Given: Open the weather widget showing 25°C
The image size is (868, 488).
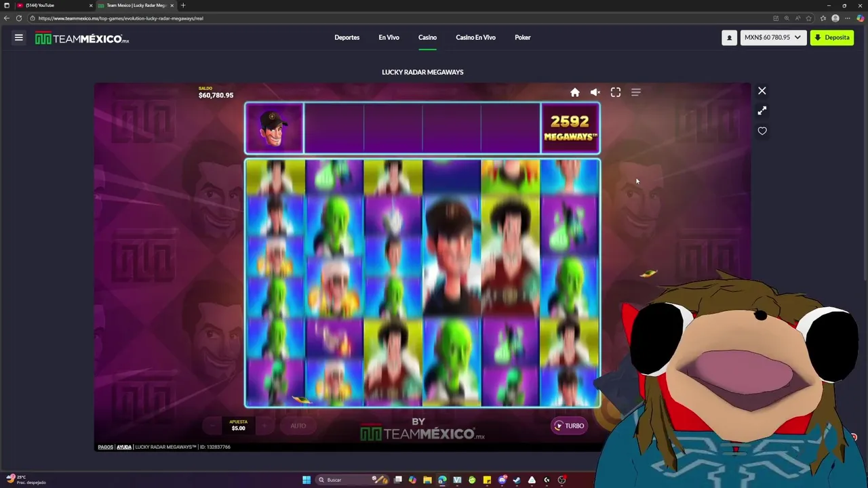Looking at the screenshot, I should (26, 480).
